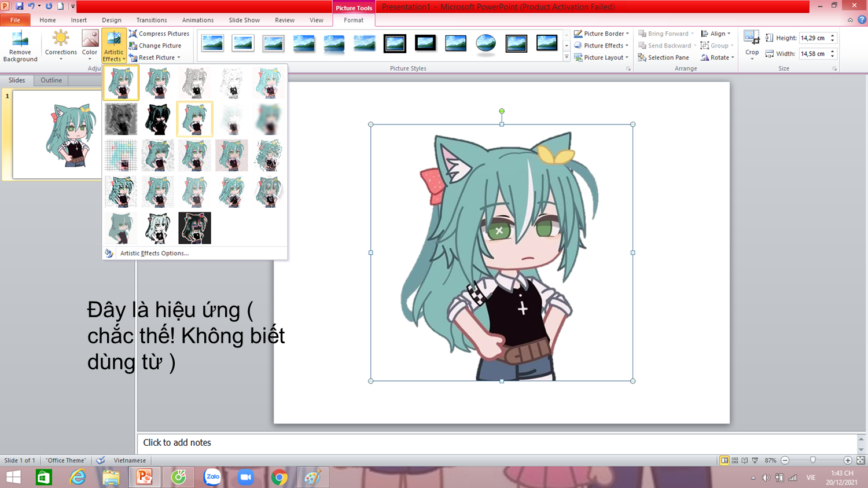Click the zoom slider handle
868x488 pixels.
[x=813, y=460]
